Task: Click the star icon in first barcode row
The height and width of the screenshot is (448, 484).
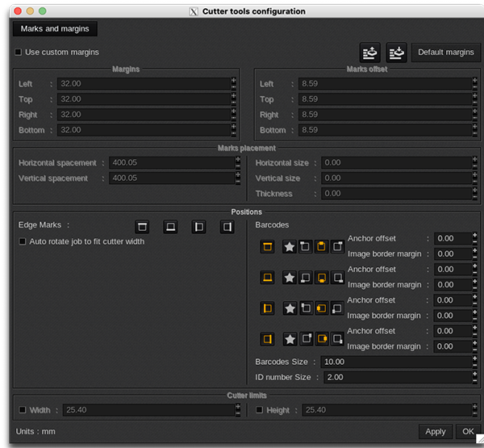Action: pyautogui.click(x=290, y=246)
